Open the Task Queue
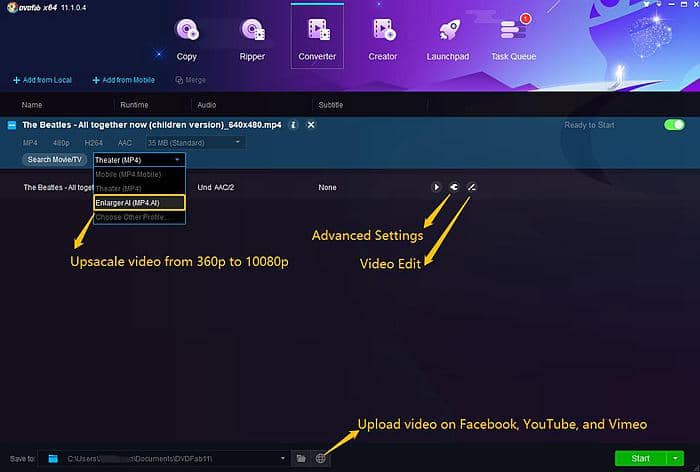The height and width of the screenshot is (472, 700). (x=513, y=39)
